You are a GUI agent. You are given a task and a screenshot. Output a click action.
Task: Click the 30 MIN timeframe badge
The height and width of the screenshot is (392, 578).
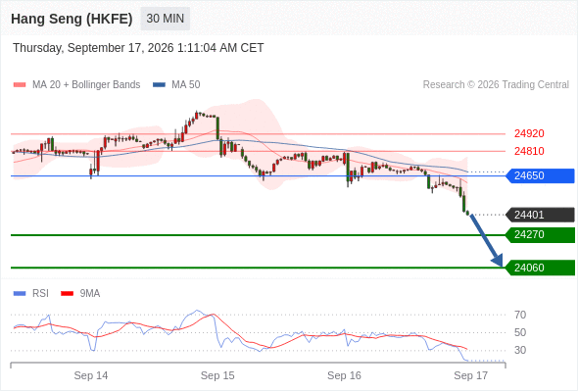(x=166, y=19)
